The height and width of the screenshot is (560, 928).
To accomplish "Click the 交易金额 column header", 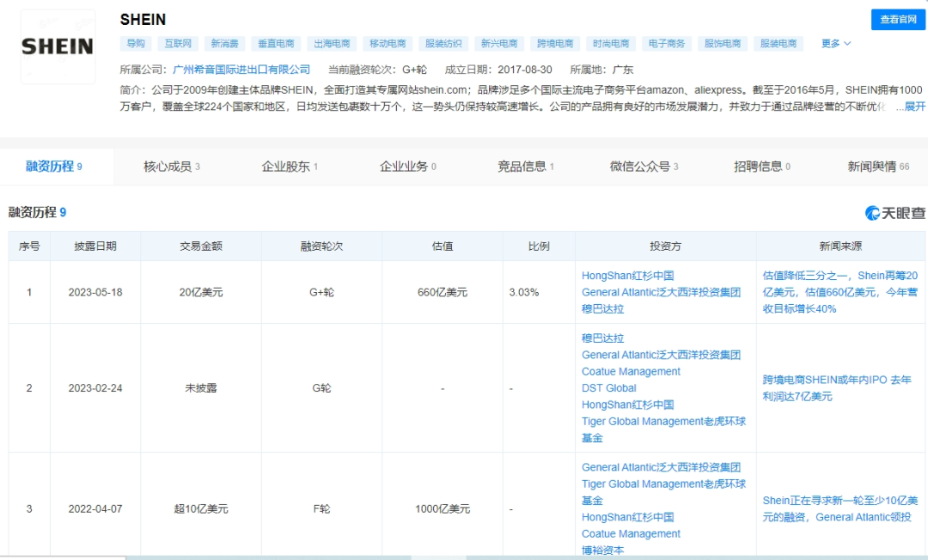I will 200,246.
